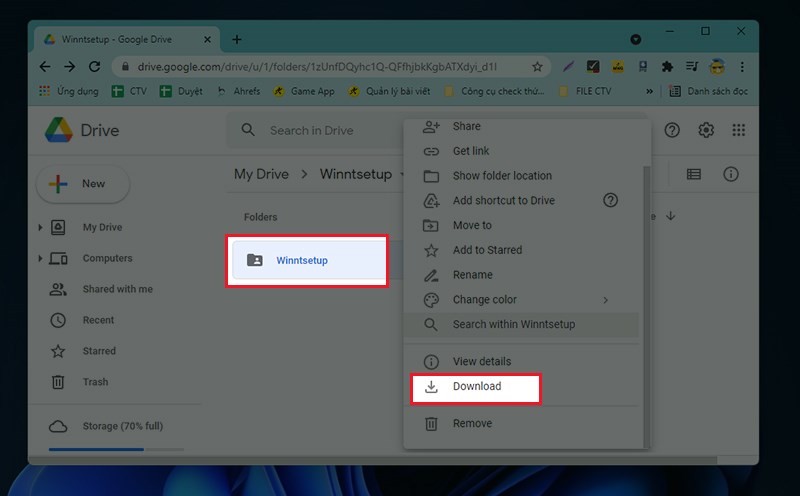800x496 pixels.
Task: Open the CTV bookmark
Action: 129,91
